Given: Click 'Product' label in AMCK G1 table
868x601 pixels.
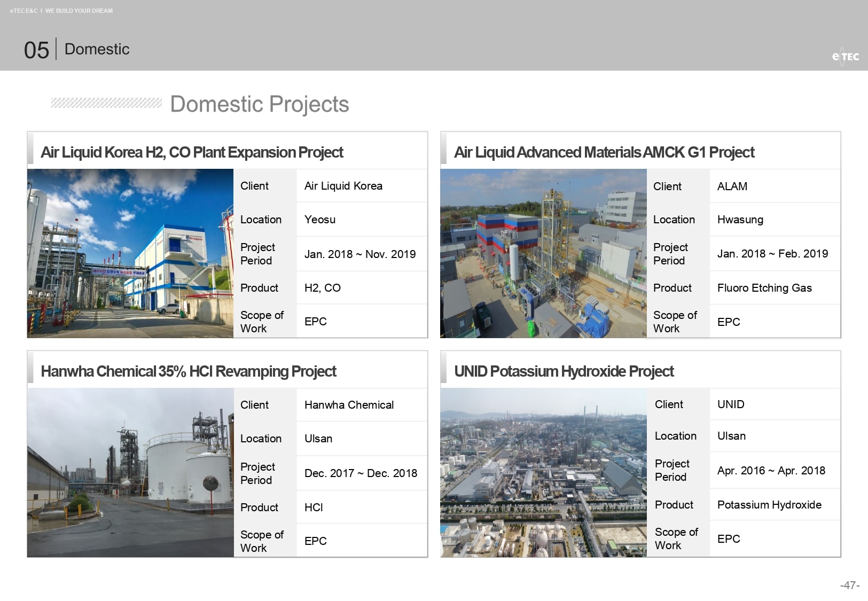Looking at the screenshot, I should tap(672, 288).
